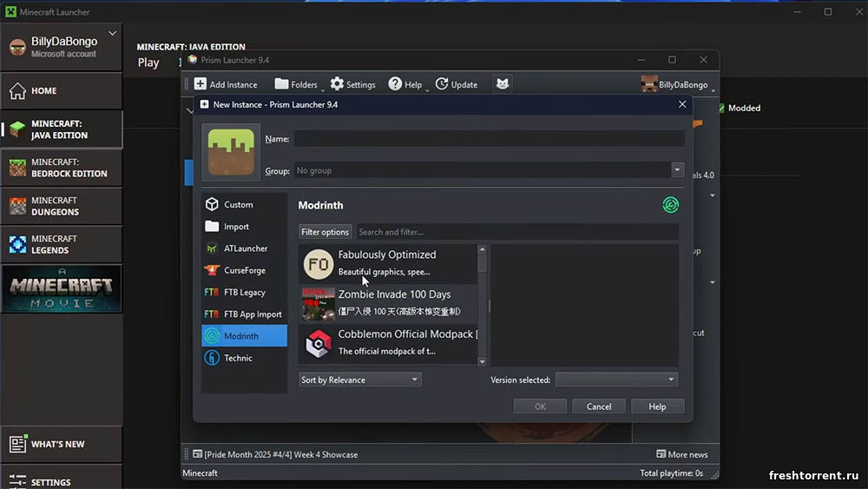868x489 pixels.
Task: Select the Custom source icon in sidebar
Action: [212, 205]
